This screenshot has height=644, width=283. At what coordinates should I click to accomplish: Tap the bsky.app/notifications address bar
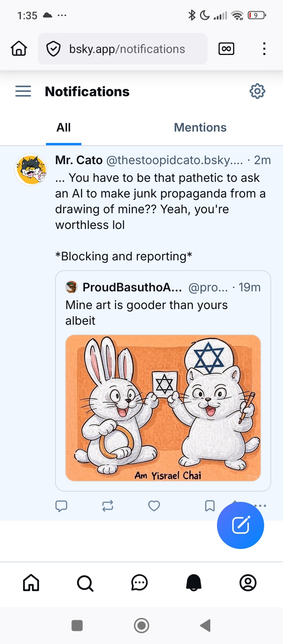coord(127,49)
